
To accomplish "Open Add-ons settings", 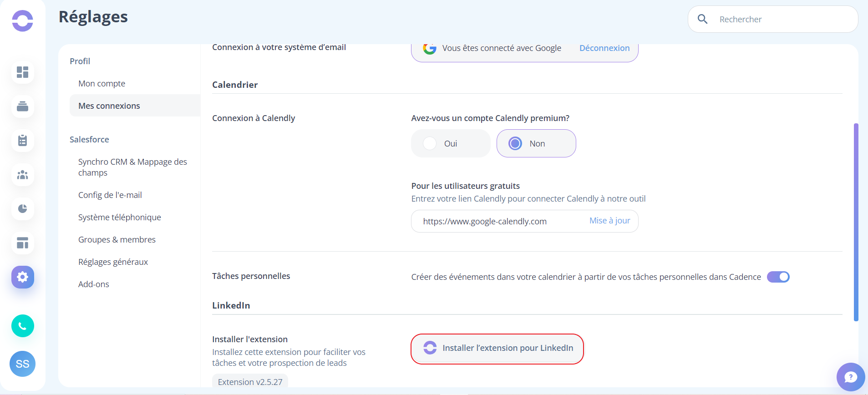I will tap(93, 284).
